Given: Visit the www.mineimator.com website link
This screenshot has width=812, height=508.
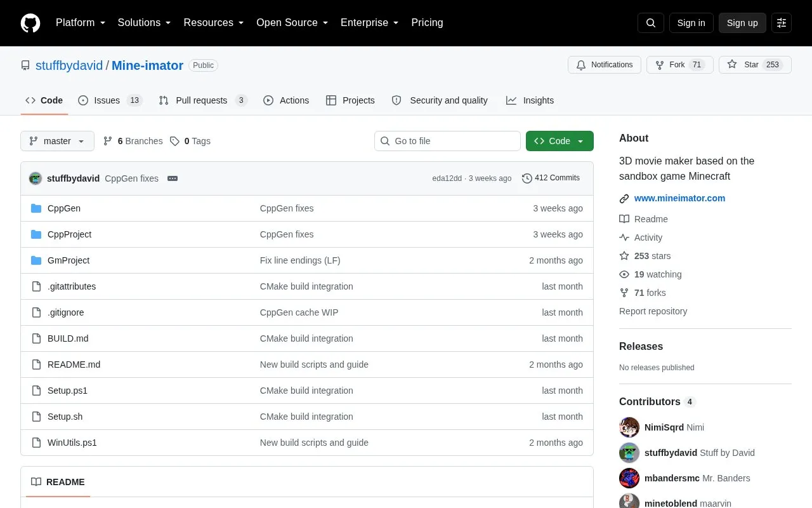Looking at the screenshot, I should [679, 198].
